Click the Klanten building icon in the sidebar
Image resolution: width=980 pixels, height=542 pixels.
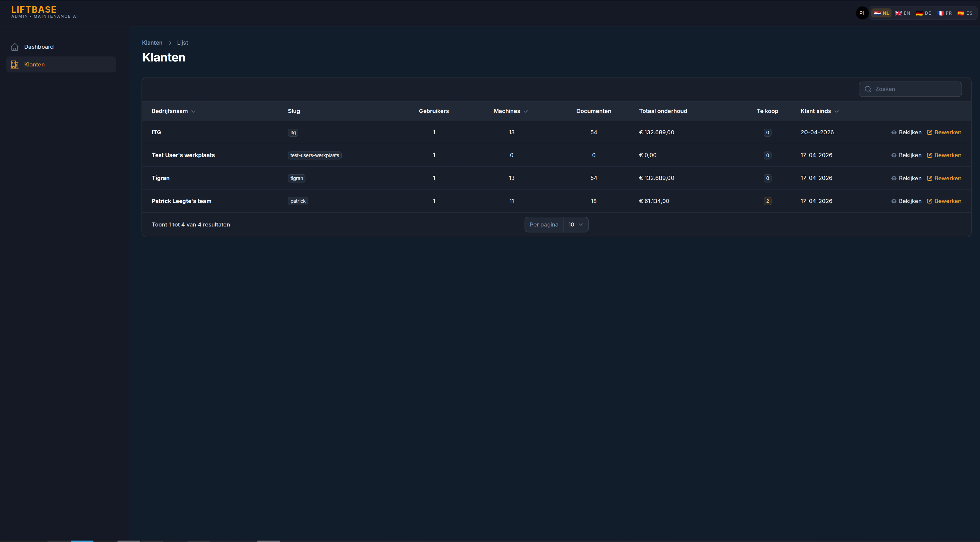click(x=14, y=65)
